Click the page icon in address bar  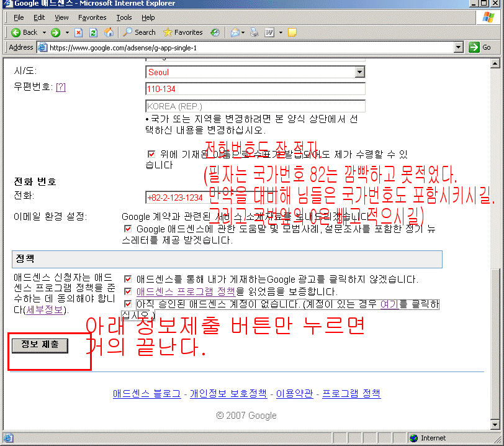[42, 47]
